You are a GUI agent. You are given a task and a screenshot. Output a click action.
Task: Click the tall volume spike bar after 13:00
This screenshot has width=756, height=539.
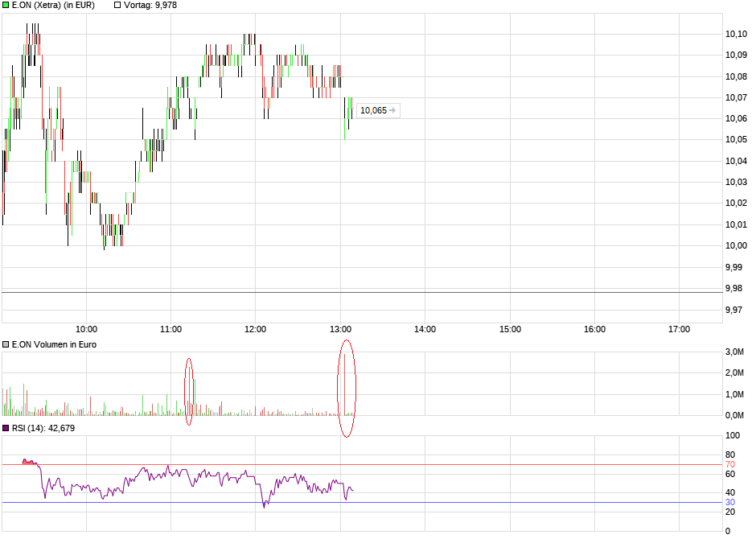[345, 385]
